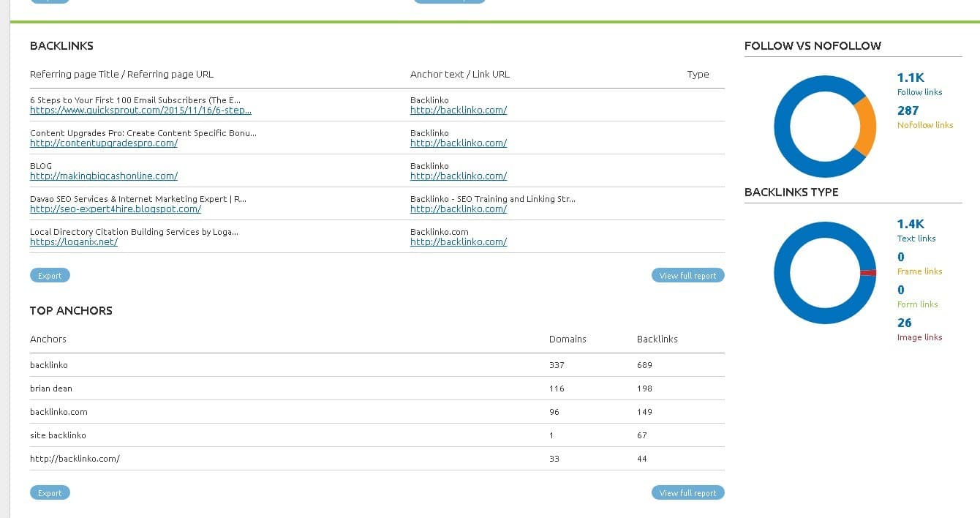Viewport: 980px width, 518px height.
Task: View full report for Backlinks
Action: pyautogui.click(x=687, y=276)
